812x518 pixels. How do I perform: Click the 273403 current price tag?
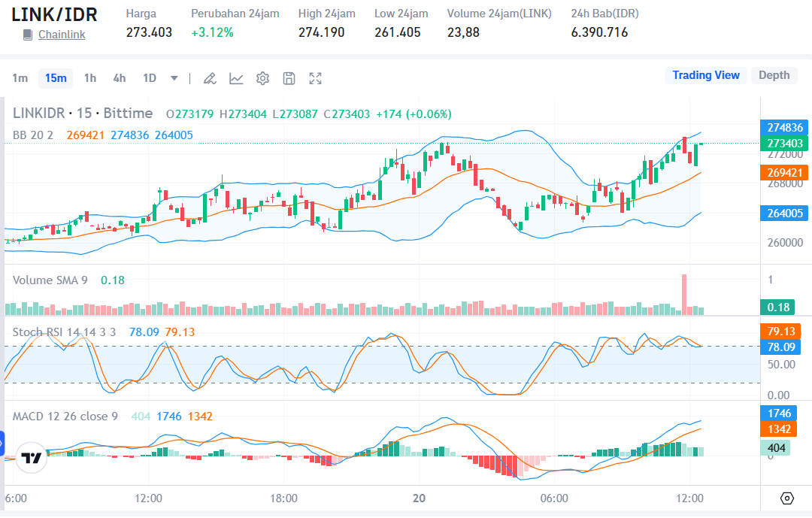pyautogui.click(x=784, y=143)
